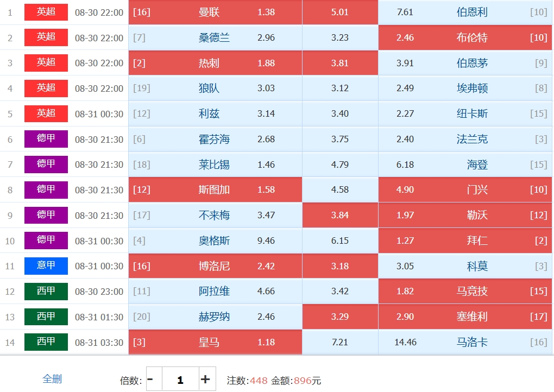Screen dimensions: 554x392
Task: Deselect draw odds 3.84 for 不来梅 match
Action: pos(340,215)
